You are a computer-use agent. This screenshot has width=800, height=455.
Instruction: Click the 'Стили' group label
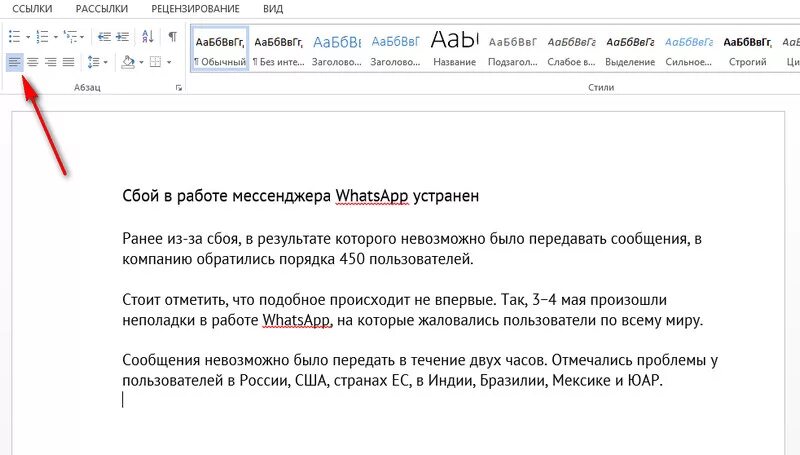click(x=601, y=87)
